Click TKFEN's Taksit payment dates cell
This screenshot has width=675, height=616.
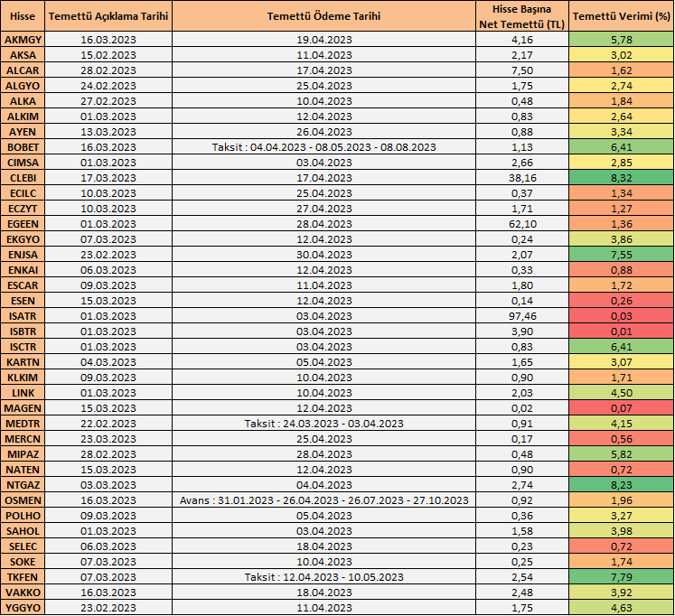tap(324, 577)
